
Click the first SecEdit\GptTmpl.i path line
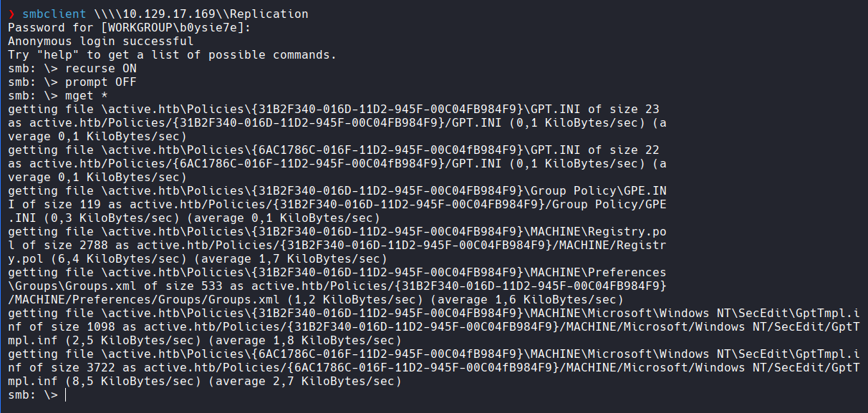433,314
